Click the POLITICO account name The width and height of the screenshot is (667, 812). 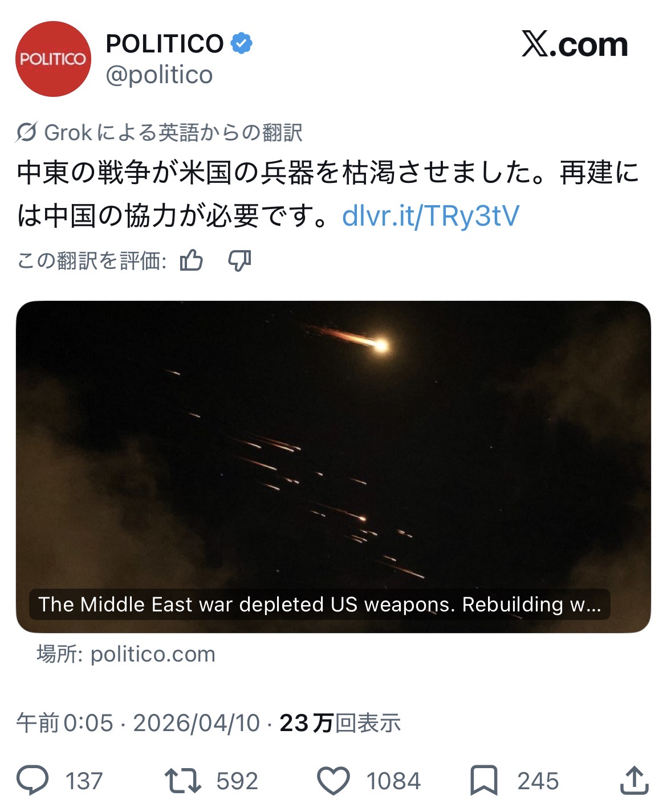click(x=165, y=43)
